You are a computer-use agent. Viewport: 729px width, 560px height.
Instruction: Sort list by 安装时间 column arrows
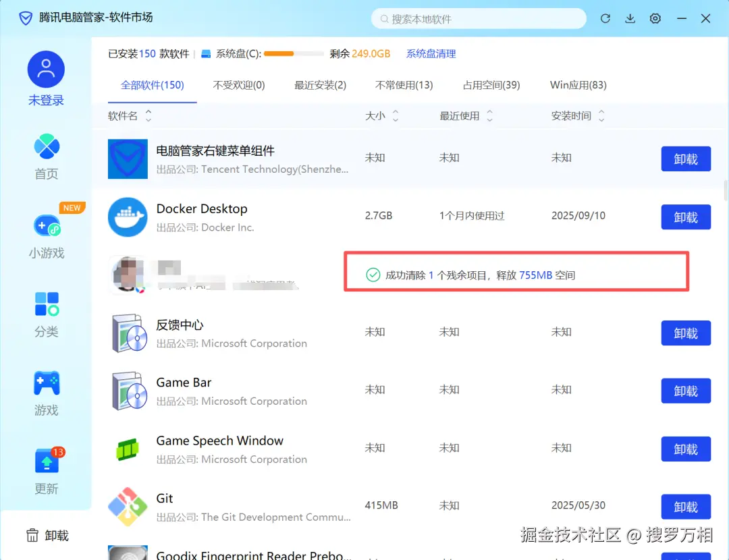click(x=601, y=116)
